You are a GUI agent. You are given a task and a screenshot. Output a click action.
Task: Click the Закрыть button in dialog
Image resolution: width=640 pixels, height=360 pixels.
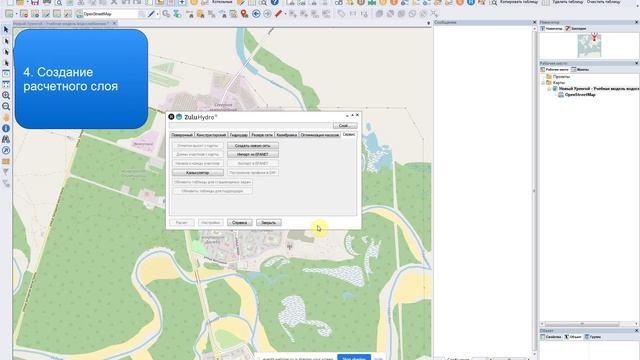click(269, 222)
